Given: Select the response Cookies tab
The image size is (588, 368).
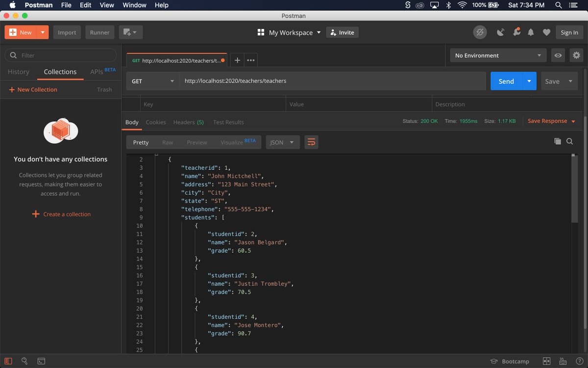Looking at the screenshot, I should (156, 122).
